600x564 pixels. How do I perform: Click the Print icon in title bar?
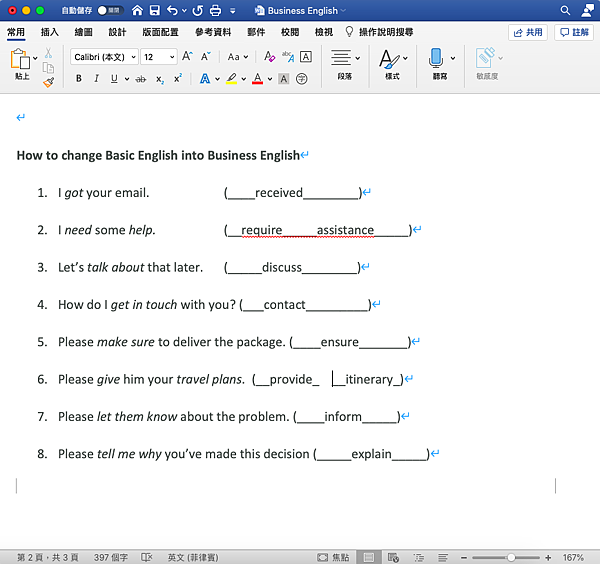215,10
